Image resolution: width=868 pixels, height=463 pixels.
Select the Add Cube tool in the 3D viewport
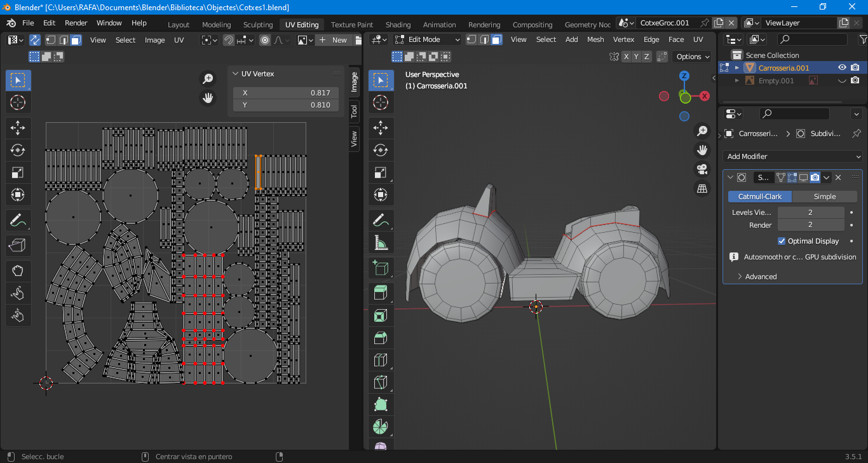pyautogui.click(x=380, y=268)
